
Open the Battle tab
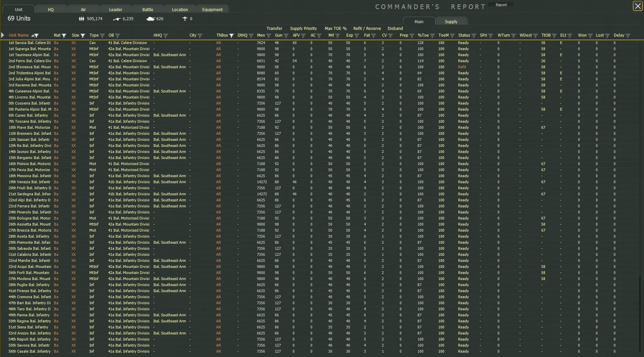148,9
